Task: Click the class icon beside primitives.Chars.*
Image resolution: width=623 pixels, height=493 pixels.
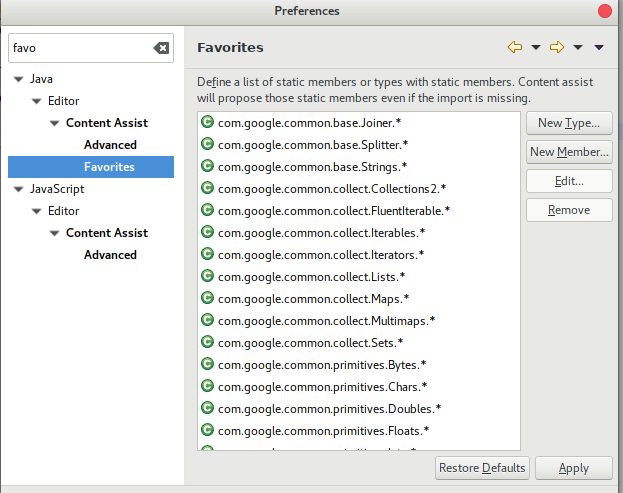Action: (x=207, y=385)
